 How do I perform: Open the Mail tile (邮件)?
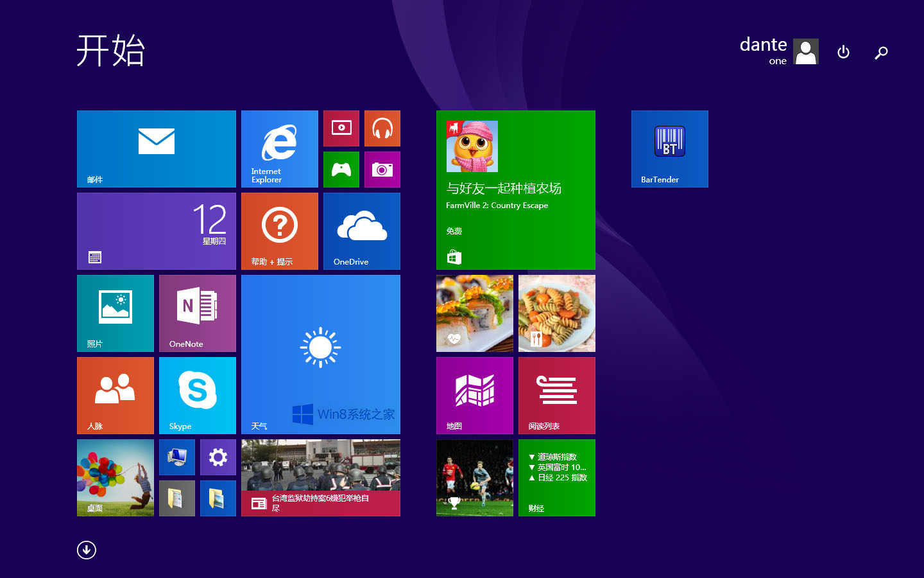[x=157, y=149]
